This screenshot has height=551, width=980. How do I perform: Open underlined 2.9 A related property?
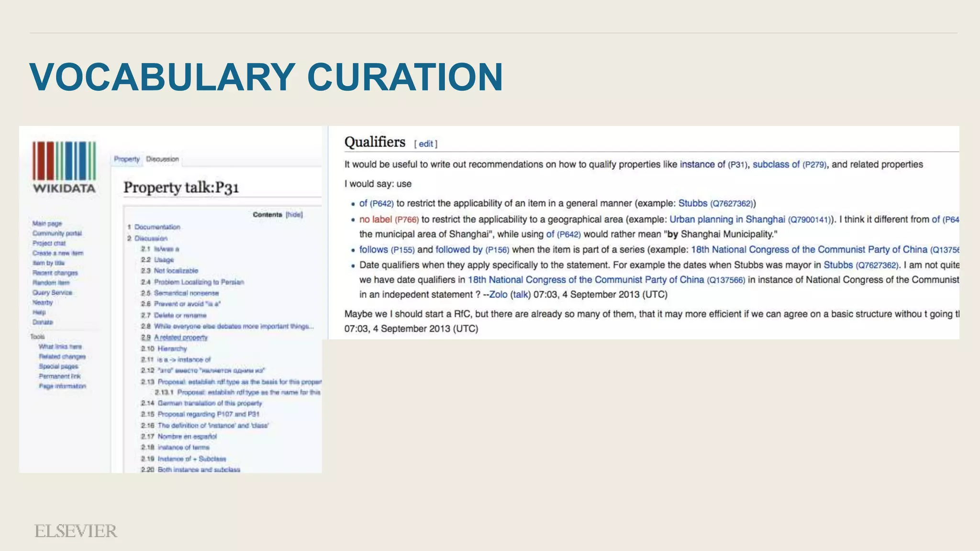(174, 337)
